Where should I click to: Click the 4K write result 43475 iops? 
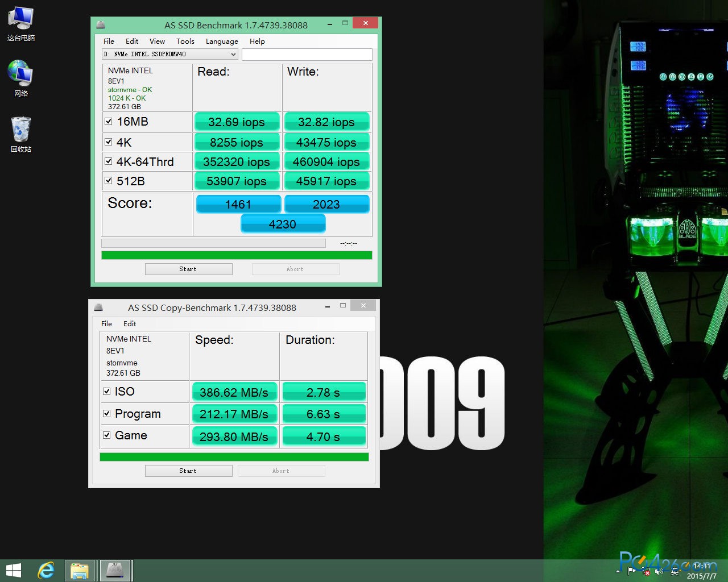tap(326, 142)
